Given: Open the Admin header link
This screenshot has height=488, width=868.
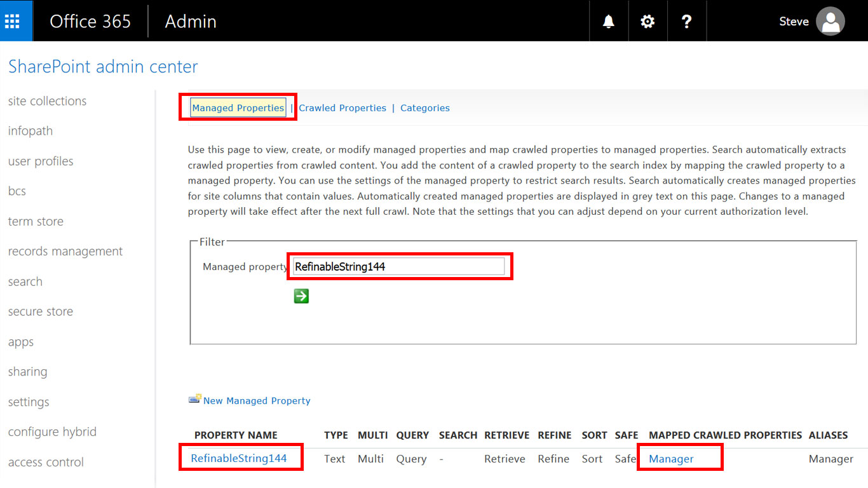Looking at the screenshot, I should pyautogui.click(x=191, y=21).
